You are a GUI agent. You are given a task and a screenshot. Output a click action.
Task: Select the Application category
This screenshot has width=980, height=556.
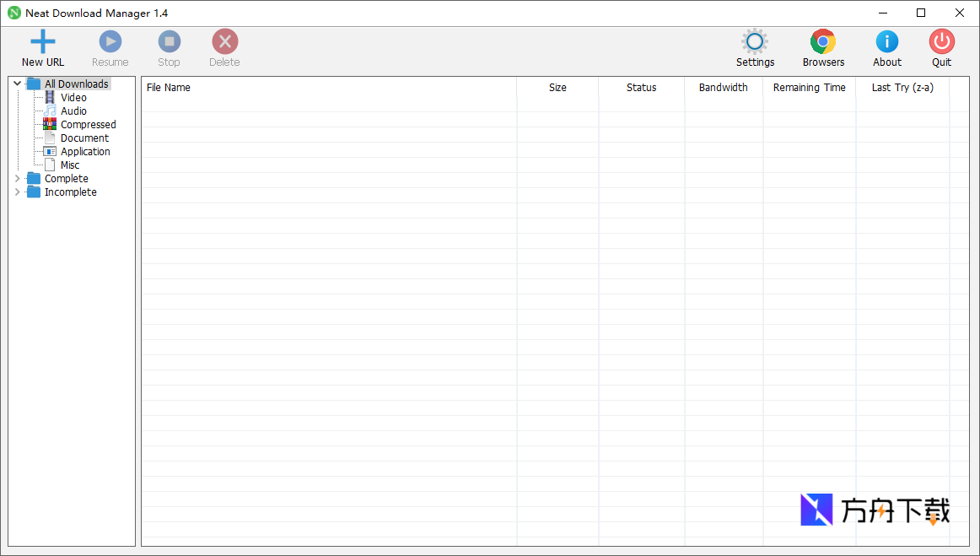(85, 151)
